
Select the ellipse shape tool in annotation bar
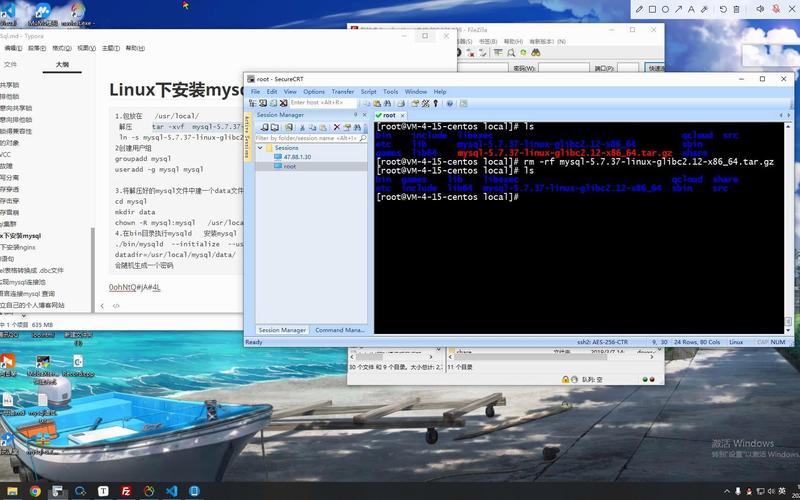coord(665,9)
